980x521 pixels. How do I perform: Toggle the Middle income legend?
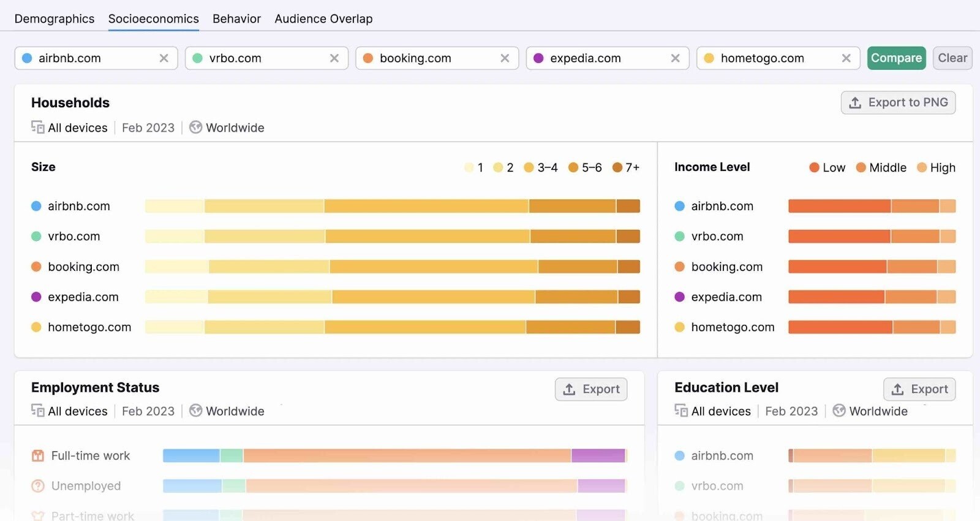click(x=881, y=167)
